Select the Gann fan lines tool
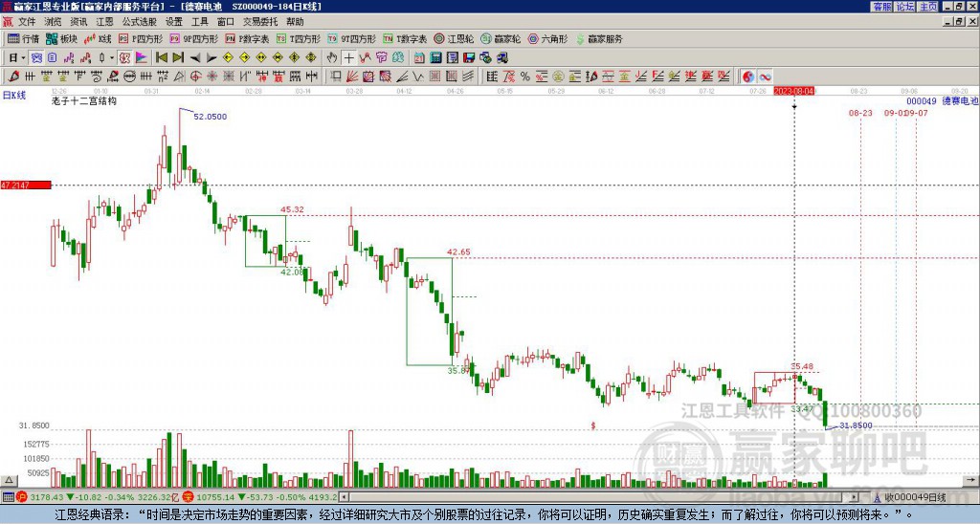 [352, 76]
